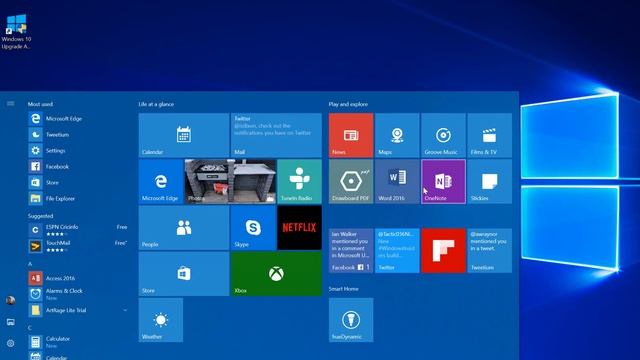This screenshot has width=640, height=360.
Task: Open Tweetium from Most used list
Action: [78, 134]
